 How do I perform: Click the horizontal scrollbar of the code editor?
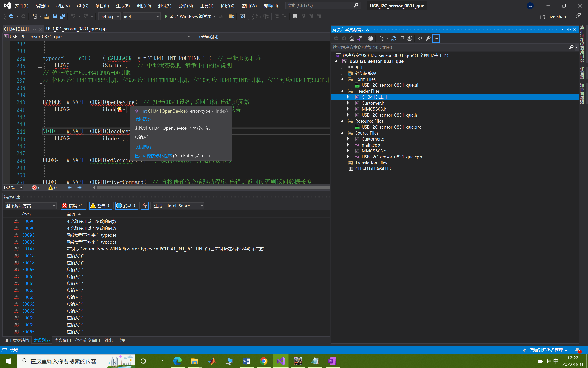point(213,187)
